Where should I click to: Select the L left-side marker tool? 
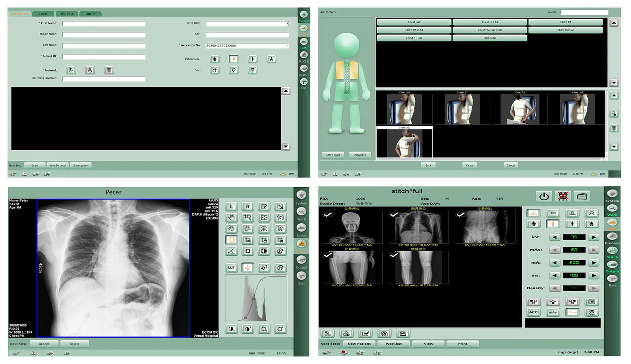coord(231,206)
